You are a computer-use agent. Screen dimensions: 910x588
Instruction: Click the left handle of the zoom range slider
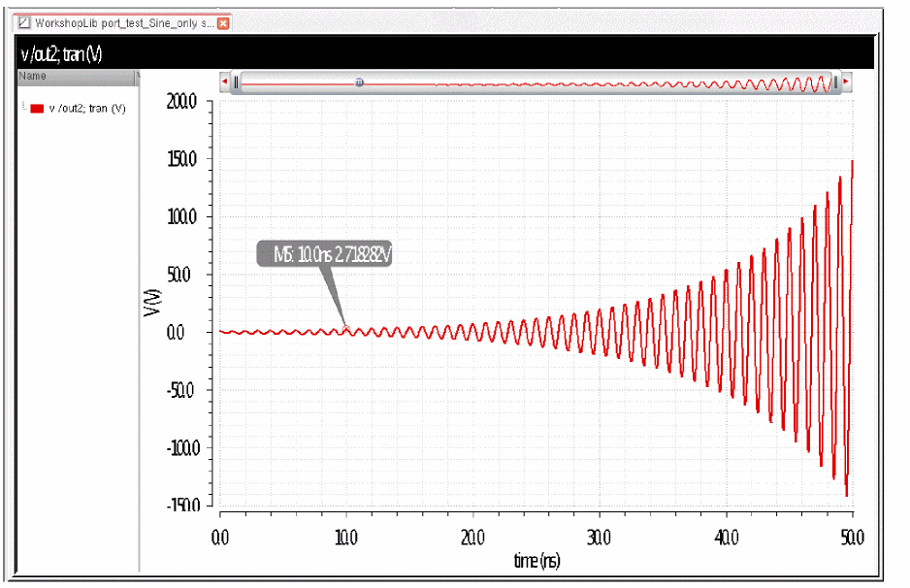coord(236,82)
